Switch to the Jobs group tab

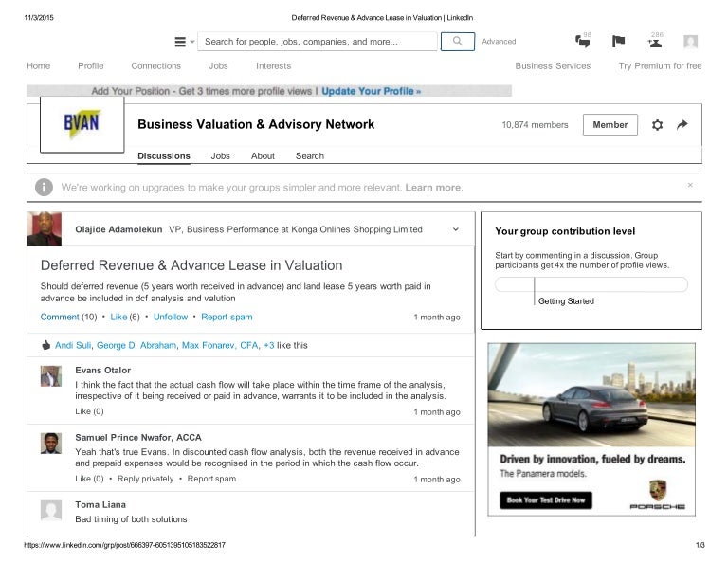tap(220, 156)
